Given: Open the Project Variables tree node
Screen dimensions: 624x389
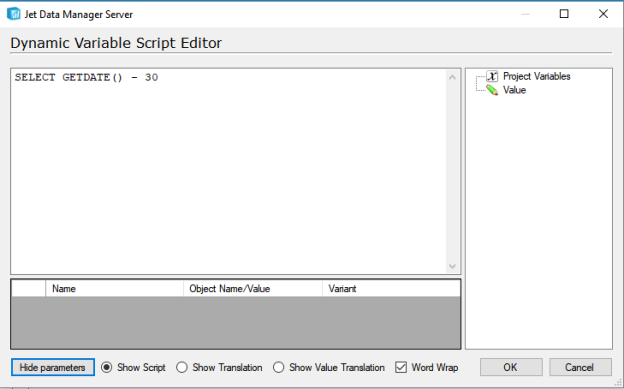Looking at the screenshot, I should pyautogui.click(x=536, y=76).
